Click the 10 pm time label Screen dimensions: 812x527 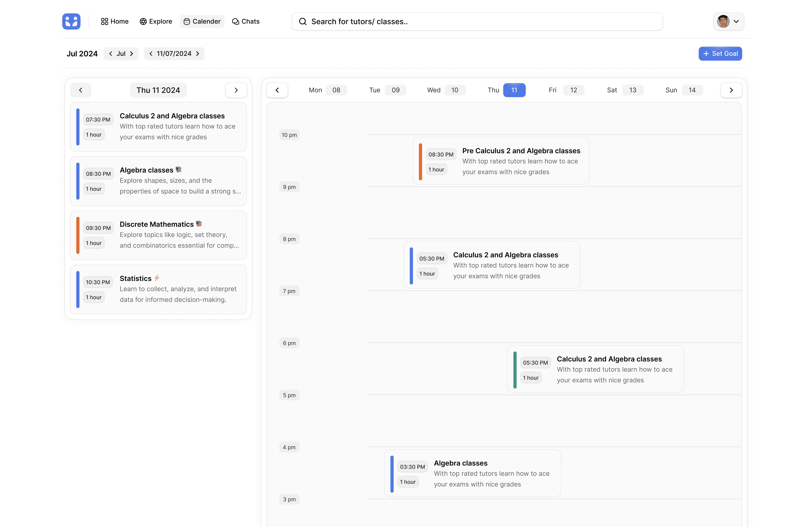289,135
